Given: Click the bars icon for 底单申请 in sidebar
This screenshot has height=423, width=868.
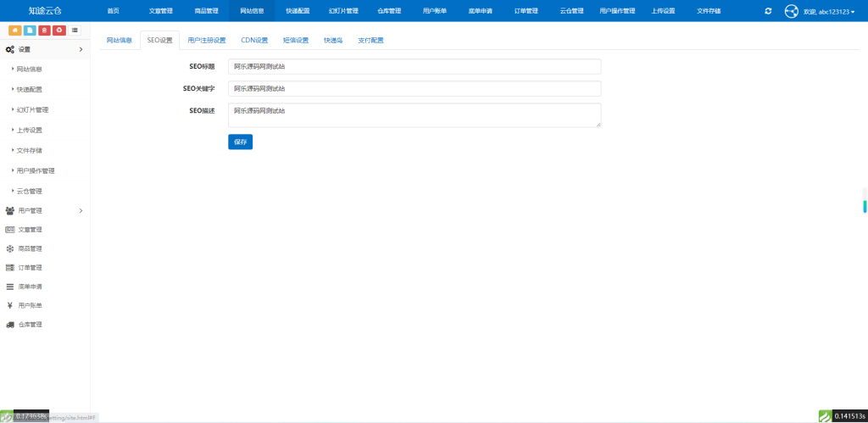Looking at the screenshot, I should coord(10,287).
